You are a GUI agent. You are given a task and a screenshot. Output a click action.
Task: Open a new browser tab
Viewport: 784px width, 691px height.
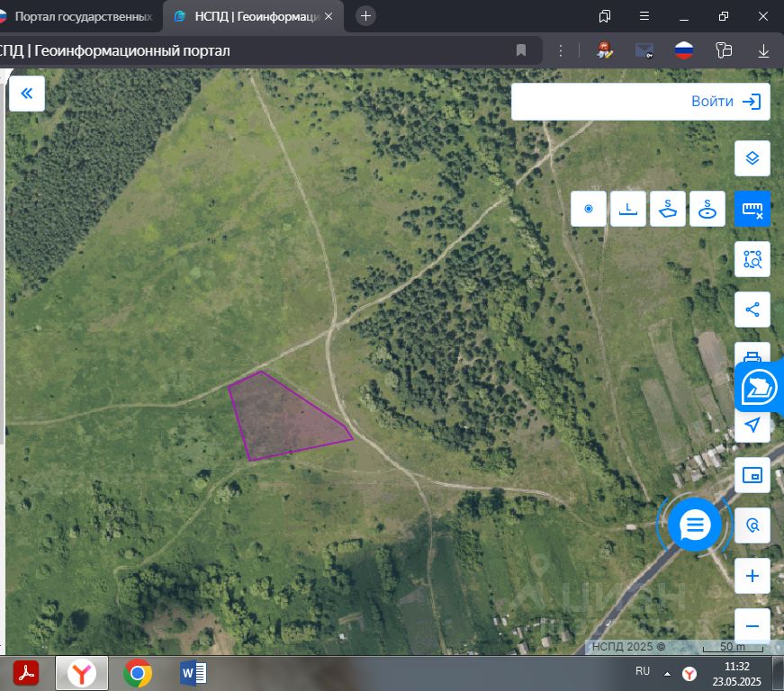pos(365,16)
